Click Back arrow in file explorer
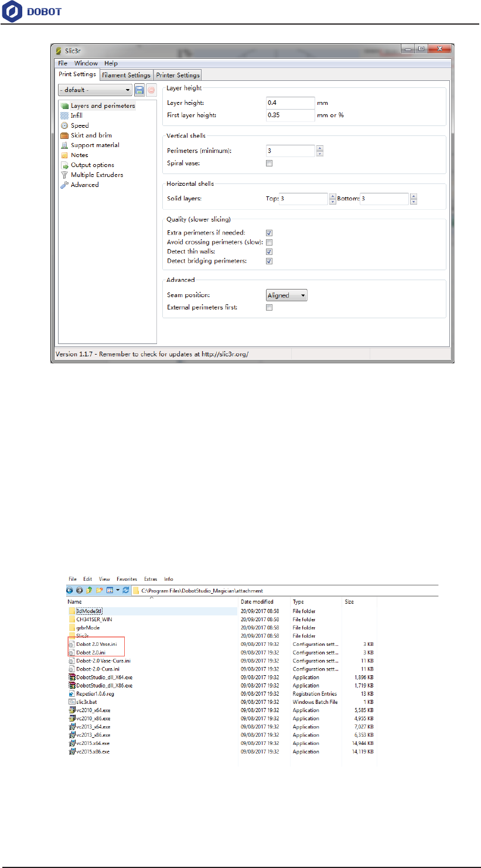Image resolution: width=481 pixels, height=868 pixels. click(70, 590)
